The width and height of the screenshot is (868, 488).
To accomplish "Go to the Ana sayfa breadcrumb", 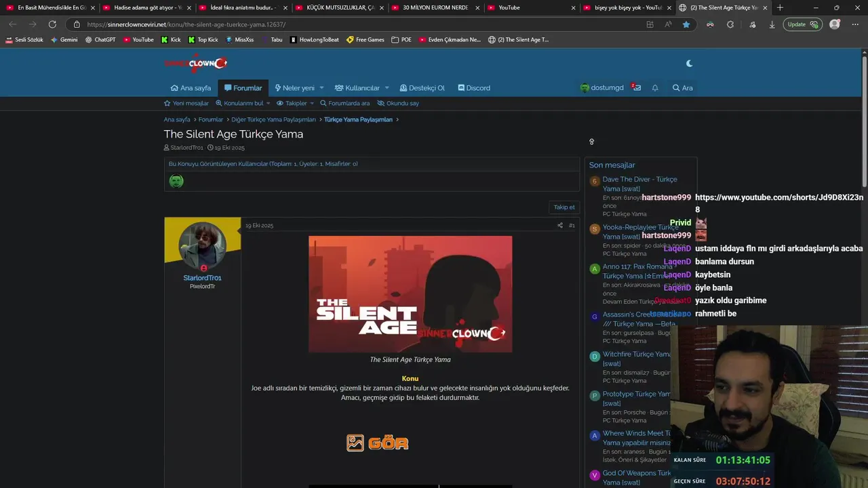I will (177, 120).
